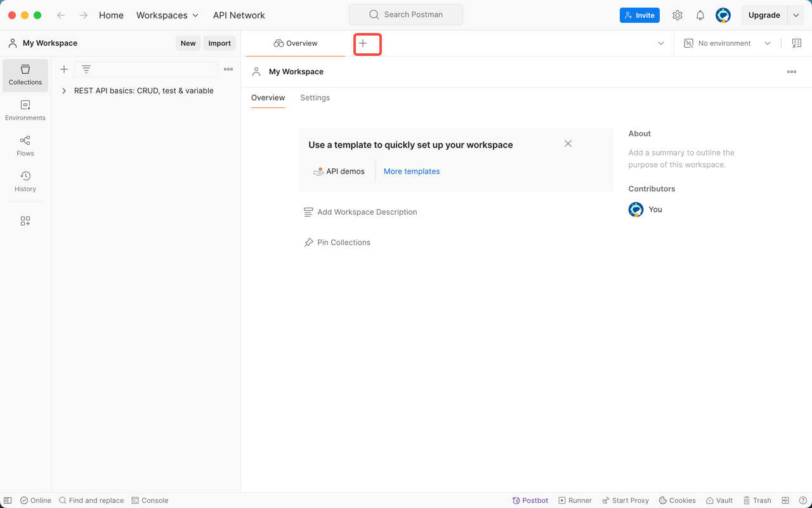
Task: Open the Postbot assistant
Action: point(530,500)
